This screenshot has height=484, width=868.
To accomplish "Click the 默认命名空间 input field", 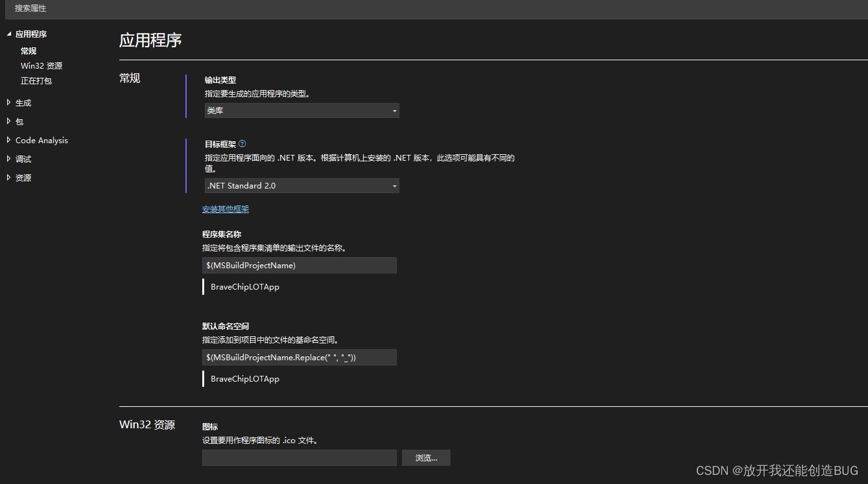I will [x=299, y=357].
